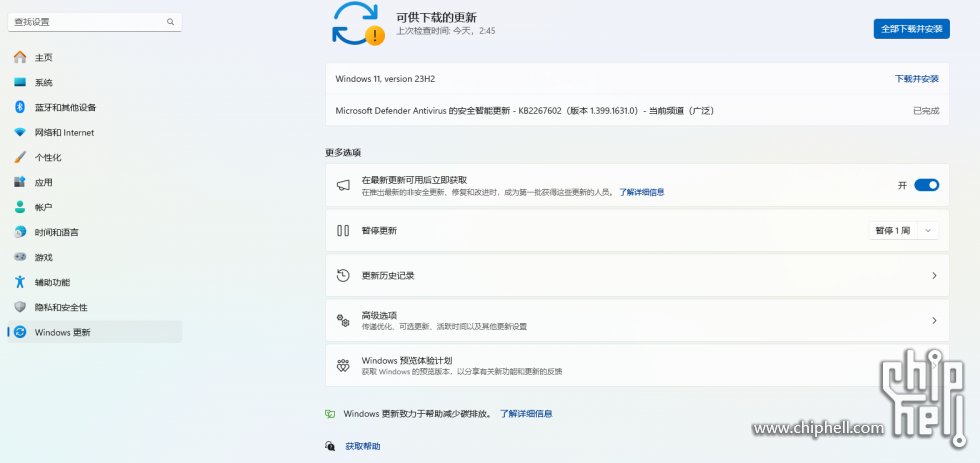980x463 pixels.
Task: Click the 全部下载并安装 button
Action: tap(911, 29)
